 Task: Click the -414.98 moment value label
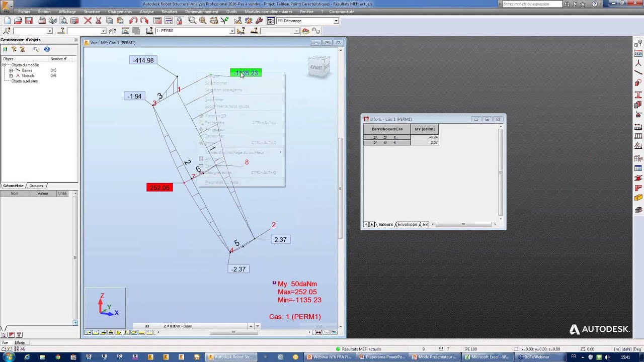click(x=143, y=60)
